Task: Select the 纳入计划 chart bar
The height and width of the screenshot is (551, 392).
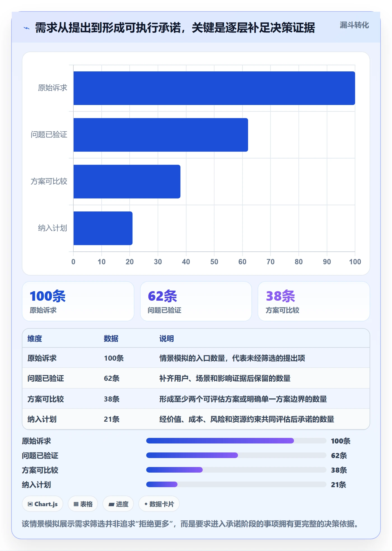Action: click(x=103, y=228)
